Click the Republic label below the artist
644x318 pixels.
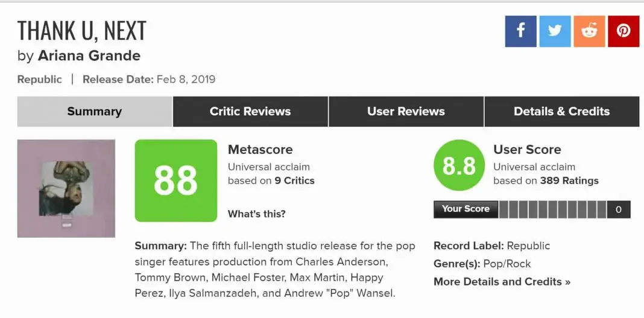pyautogui.click(x=40, y=80)
